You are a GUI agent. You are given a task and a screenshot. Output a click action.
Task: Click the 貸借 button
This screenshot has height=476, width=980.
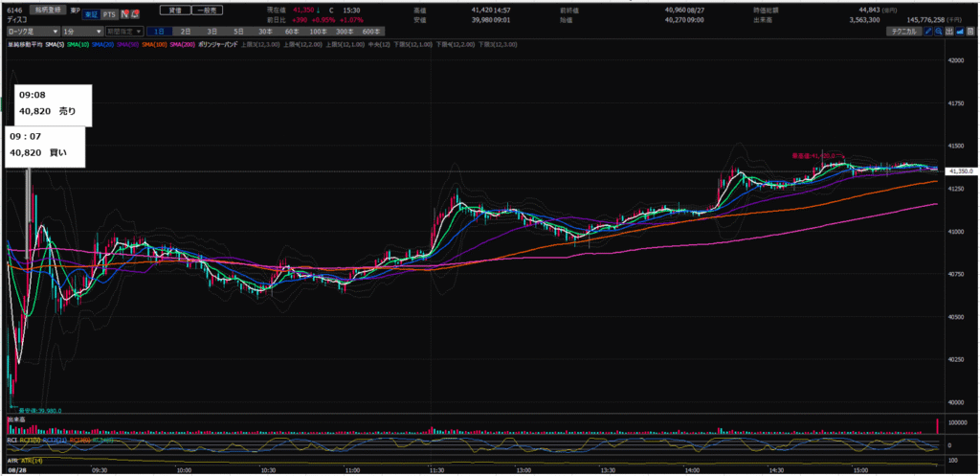(x=174, y=11)
